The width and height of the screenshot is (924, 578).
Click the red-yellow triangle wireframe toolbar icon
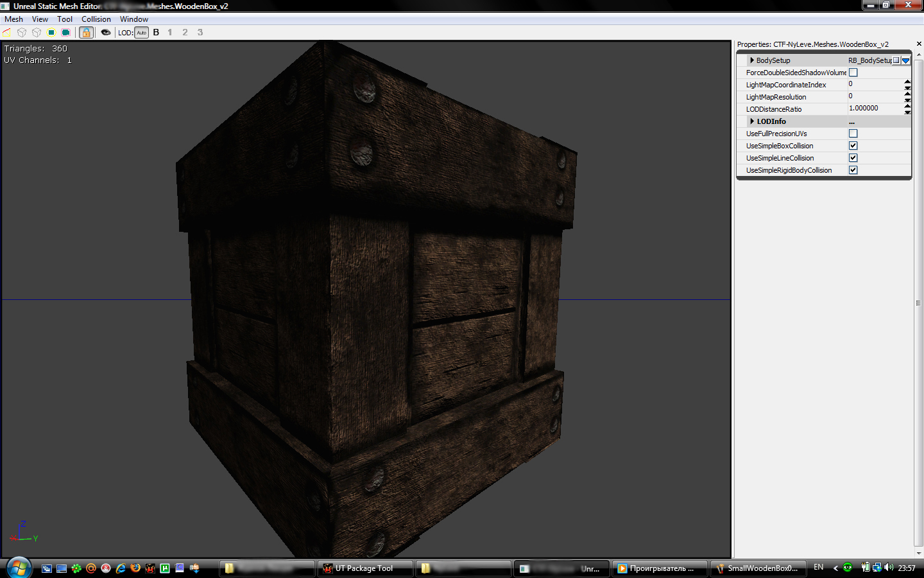pyautogui.click(x=7, y=32)
